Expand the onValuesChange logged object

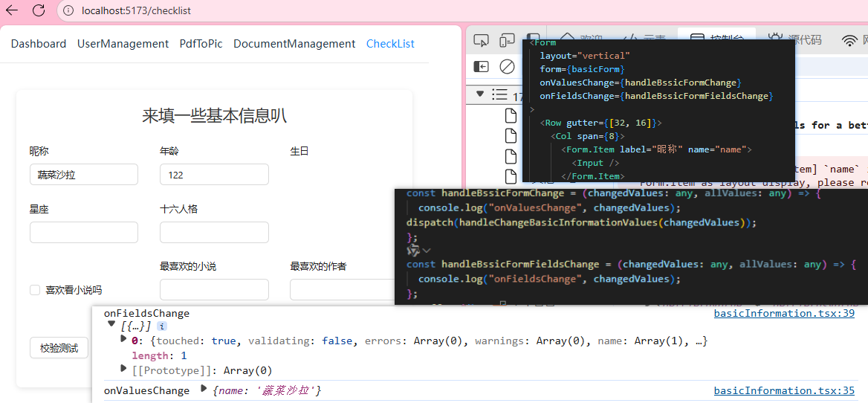(204, 390)
